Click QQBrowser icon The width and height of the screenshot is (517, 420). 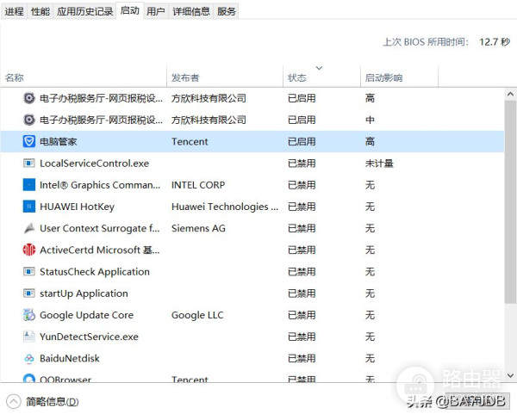[x=29, y=378]
